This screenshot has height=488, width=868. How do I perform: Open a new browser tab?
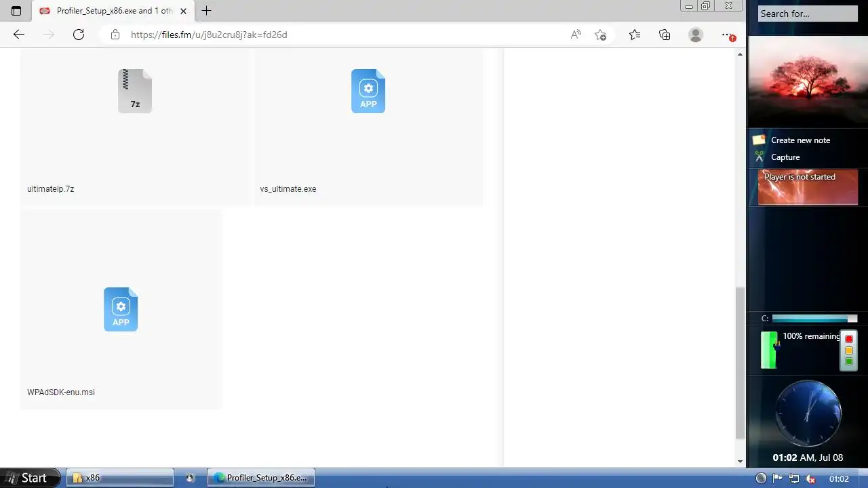click(x=207, y=11)
